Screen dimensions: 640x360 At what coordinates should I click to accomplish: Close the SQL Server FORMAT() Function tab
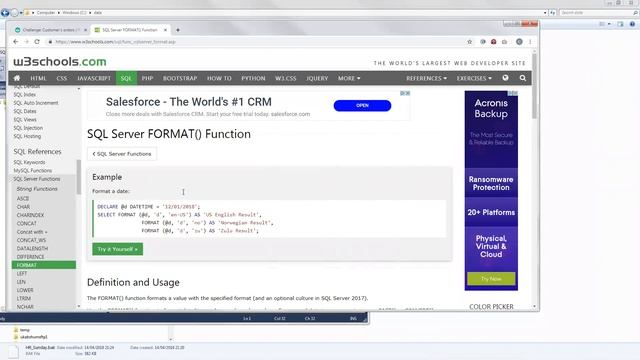[165, 30]
